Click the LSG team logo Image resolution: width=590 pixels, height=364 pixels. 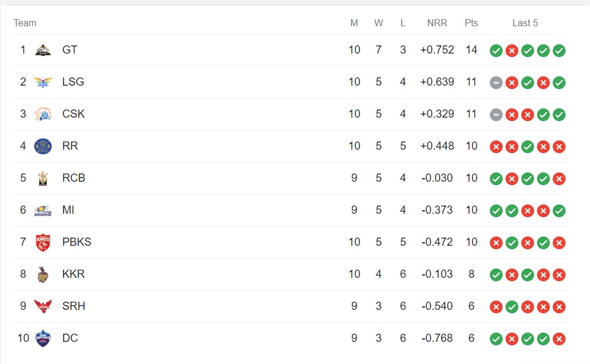tap(43, 82)
